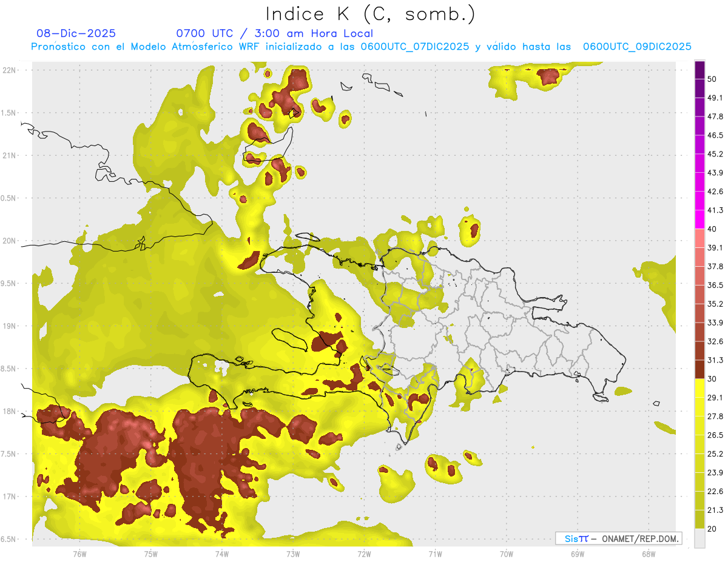
Task: Click the "73W" longitude label
Action: [x=293, y=554]
